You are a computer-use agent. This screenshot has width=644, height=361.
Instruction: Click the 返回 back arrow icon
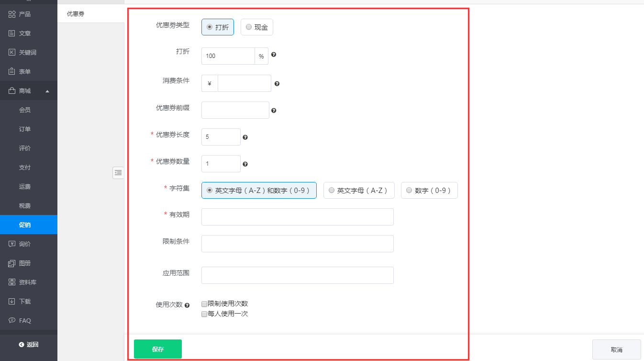22,345
